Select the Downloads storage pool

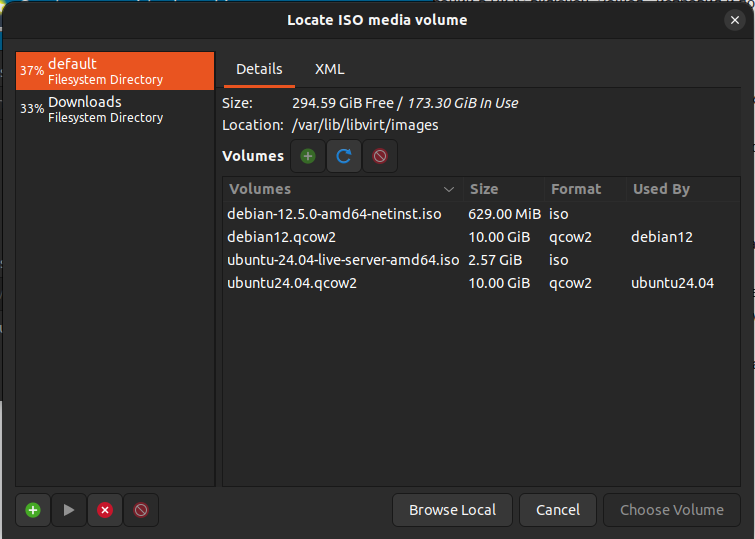coord(115,109)
